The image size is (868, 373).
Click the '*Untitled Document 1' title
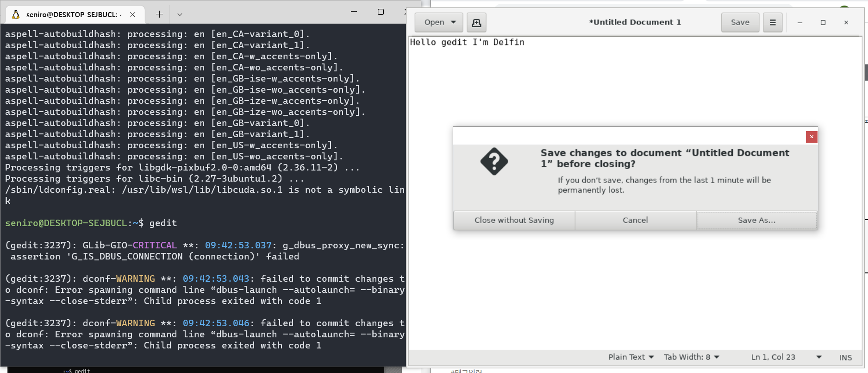coord(635,22)
